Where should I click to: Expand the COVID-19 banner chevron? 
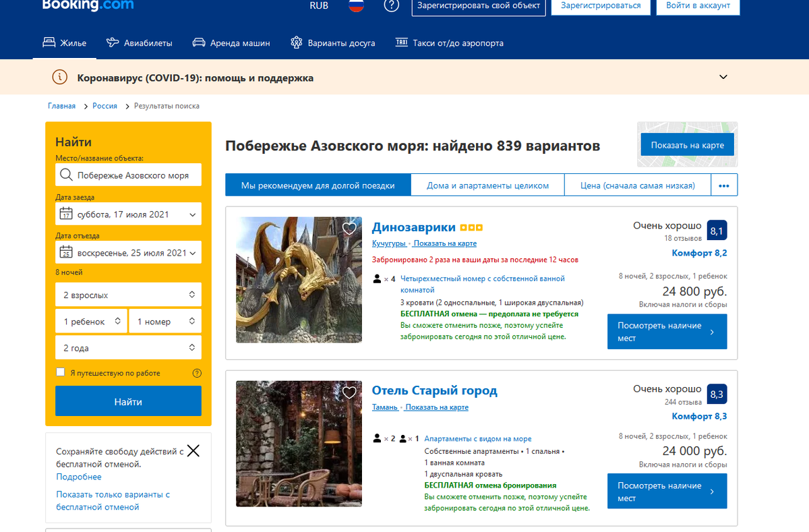tap(723, 77)
